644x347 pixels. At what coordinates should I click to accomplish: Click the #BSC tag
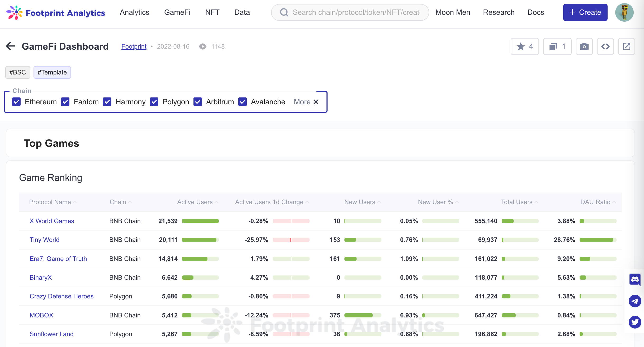(18, 72)
